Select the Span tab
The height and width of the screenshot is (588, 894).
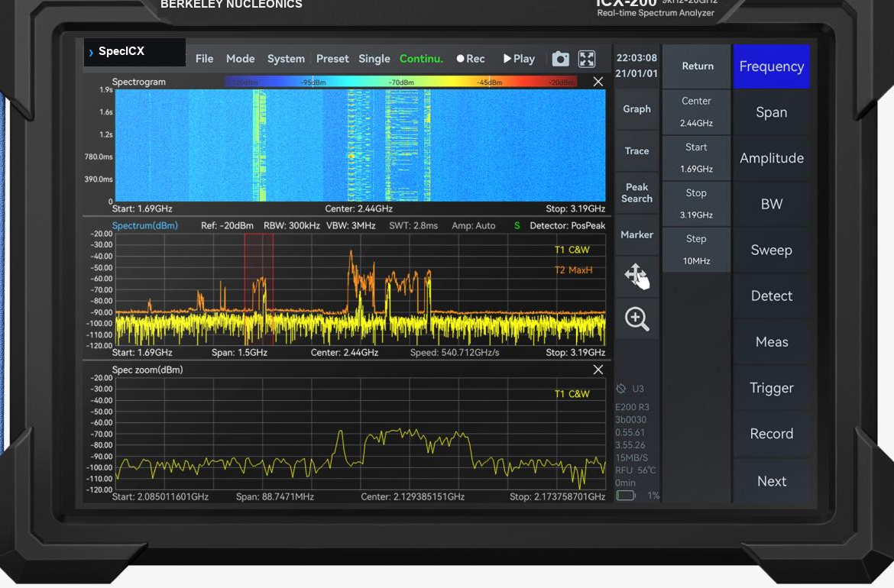pos(772,112)
